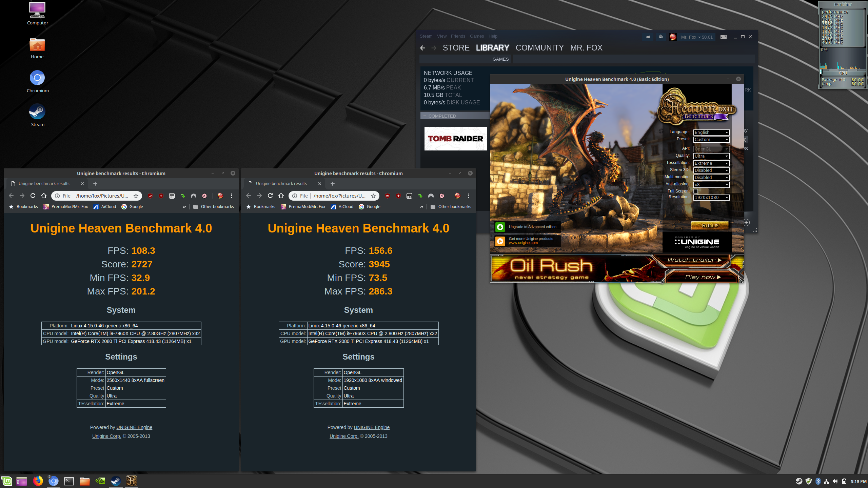Bookmark page star in left Chromium window
Screen dimensions: 868x488
(x=136, y=196)
